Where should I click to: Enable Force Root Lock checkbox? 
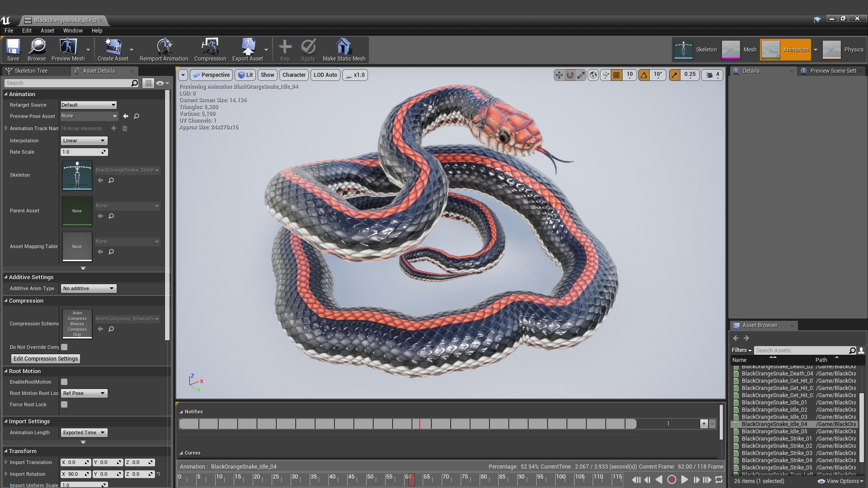point(64,404)
